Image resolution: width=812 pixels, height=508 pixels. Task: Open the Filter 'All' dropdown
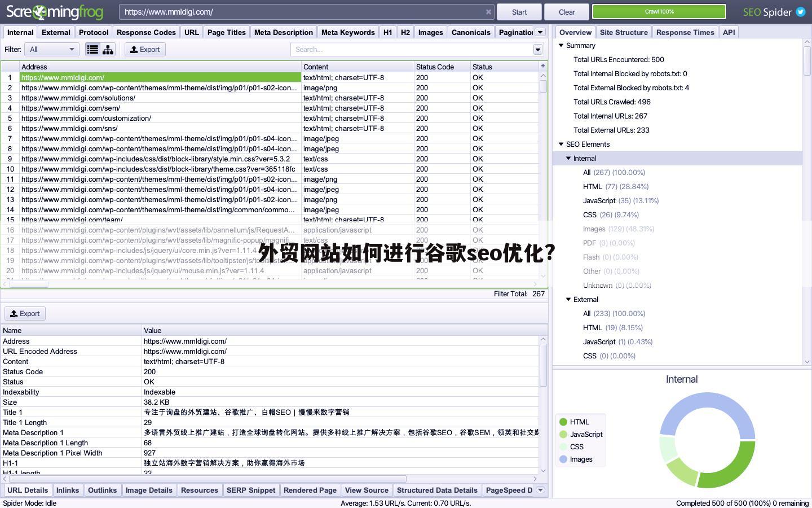[52, 50]
